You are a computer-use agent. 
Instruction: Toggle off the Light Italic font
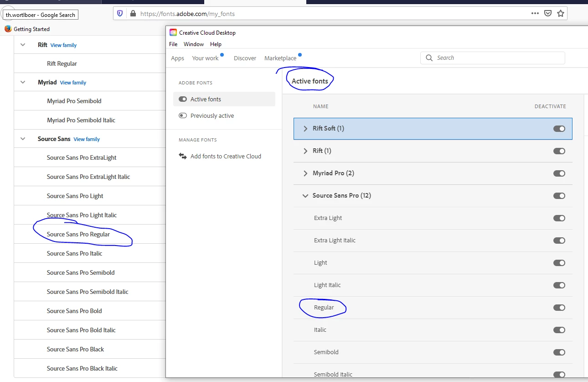(559, 285)
